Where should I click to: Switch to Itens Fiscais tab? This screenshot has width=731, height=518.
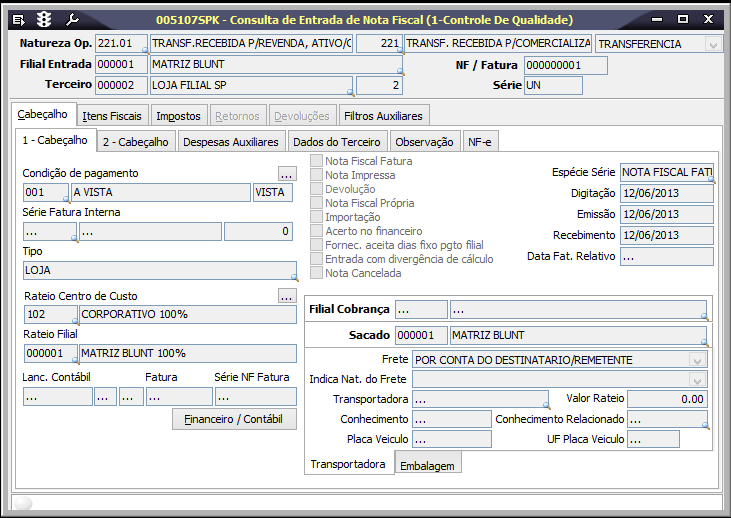(112, 116)
